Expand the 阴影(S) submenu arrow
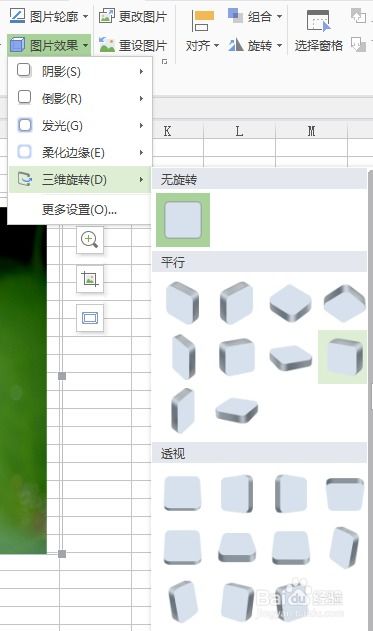This screenshot has width=373, height=631. point(141,72)
